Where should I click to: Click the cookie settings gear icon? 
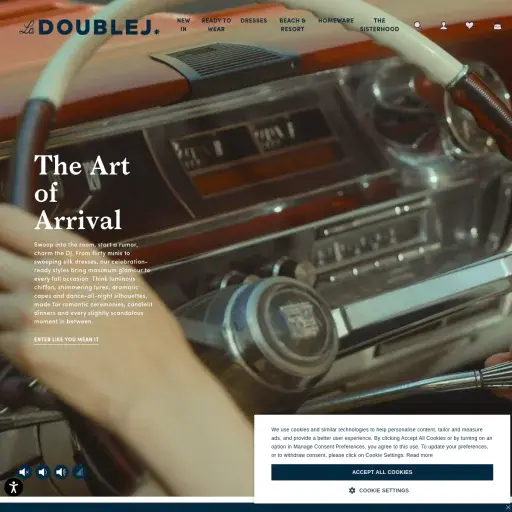click(x=352, y=490)
